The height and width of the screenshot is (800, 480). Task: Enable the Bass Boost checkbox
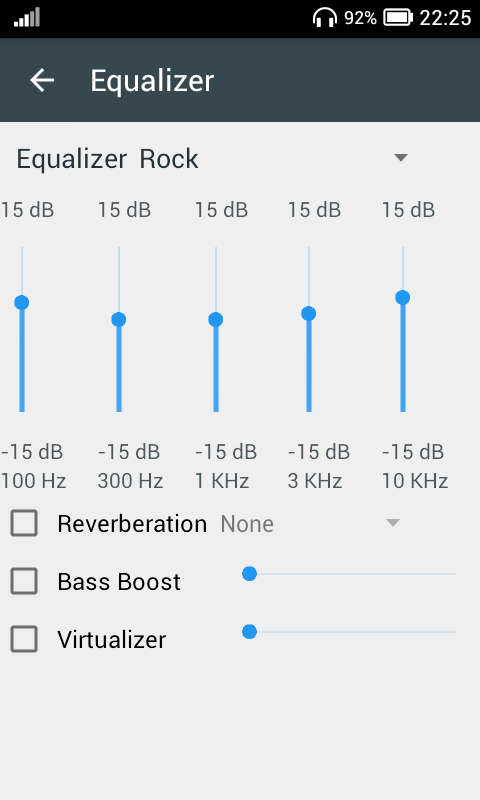click(24, 581)
